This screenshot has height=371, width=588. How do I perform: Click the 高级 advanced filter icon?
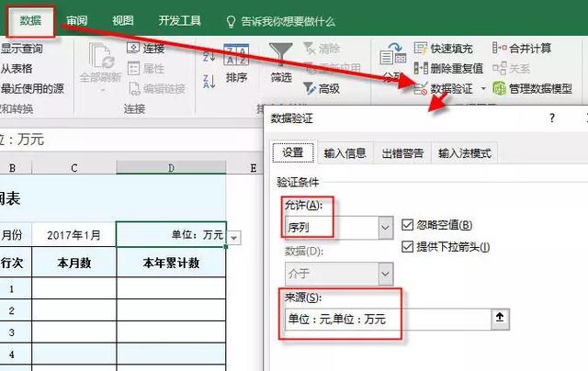(x=306, y=89)
